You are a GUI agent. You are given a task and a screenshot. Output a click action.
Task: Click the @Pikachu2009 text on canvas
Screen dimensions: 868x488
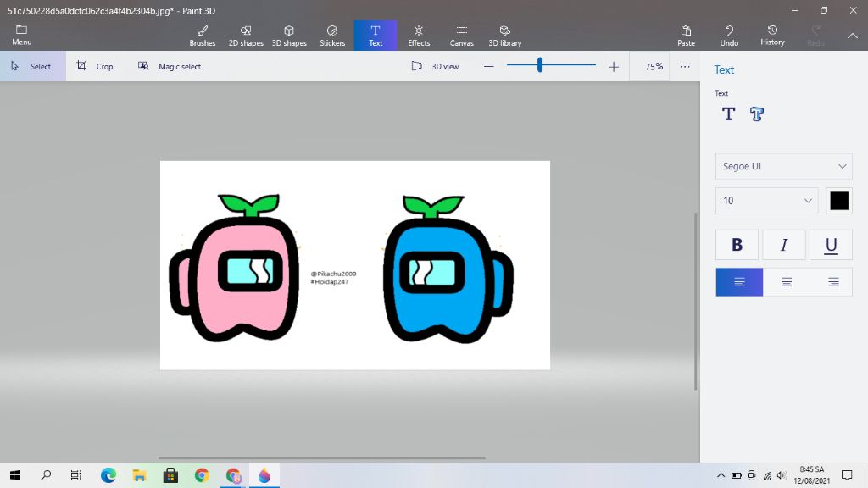tap(333, 274)
